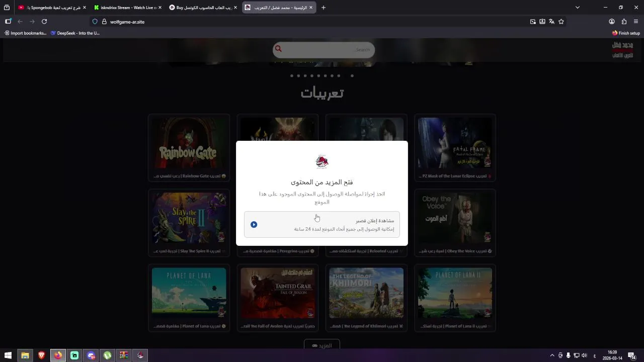Close the Buy games tab
This screenshot has height=362, width=644.
pyautogui.click(x=235, y=8)
